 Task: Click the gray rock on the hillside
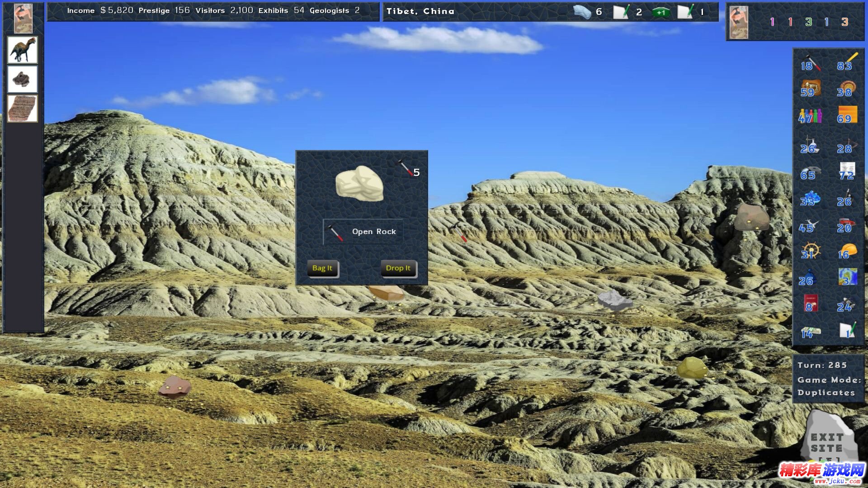[x=614, y=300]
